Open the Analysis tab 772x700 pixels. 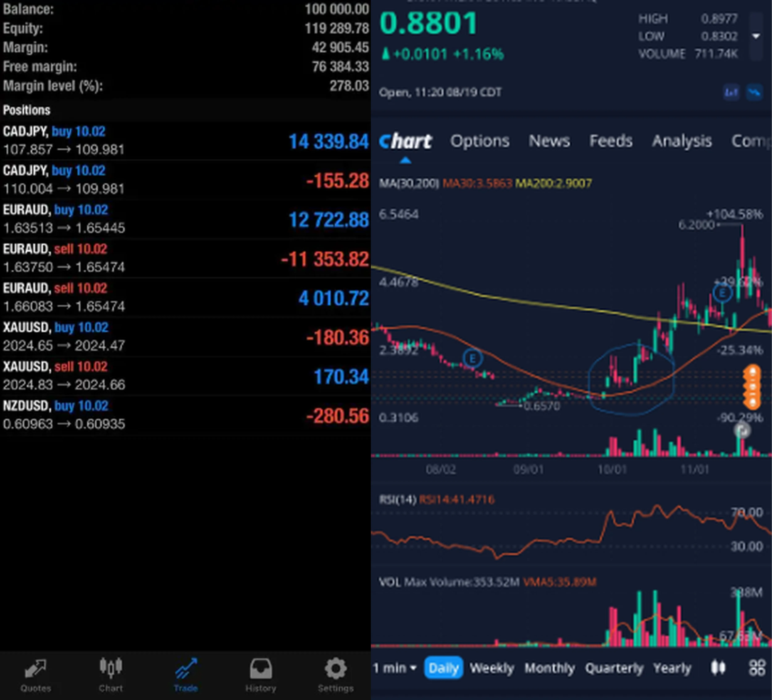pyautogui.click(x=682, y=141)
